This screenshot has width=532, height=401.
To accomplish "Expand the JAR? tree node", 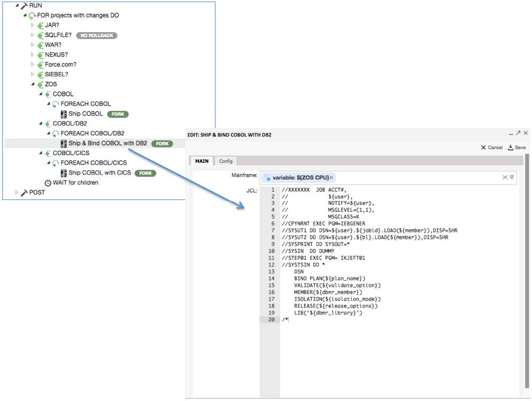I will pos(32,25).
